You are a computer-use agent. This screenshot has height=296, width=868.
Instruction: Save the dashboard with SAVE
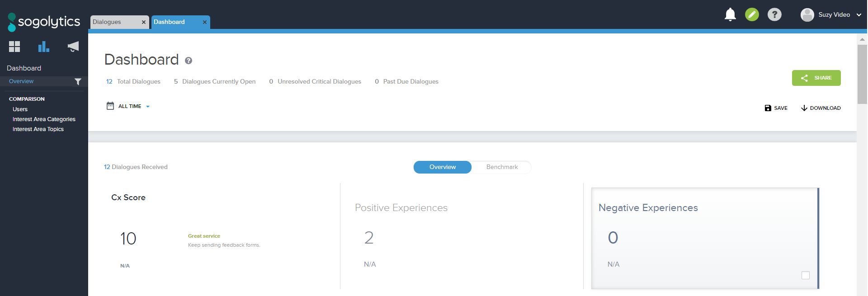(x=776, y=108)
